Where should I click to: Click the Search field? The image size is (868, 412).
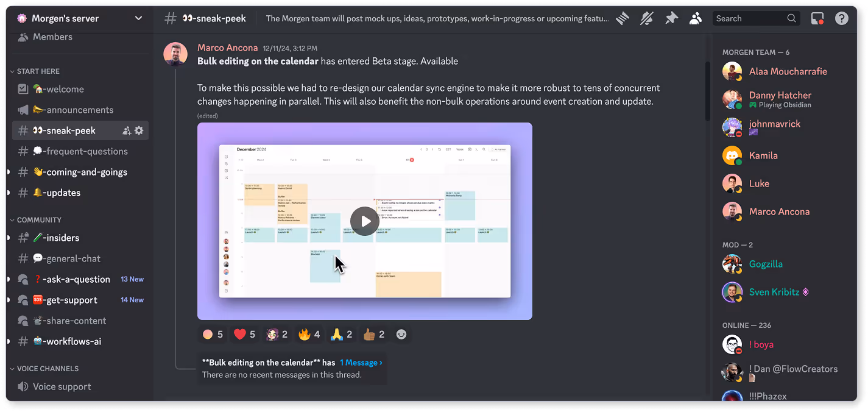755,18
